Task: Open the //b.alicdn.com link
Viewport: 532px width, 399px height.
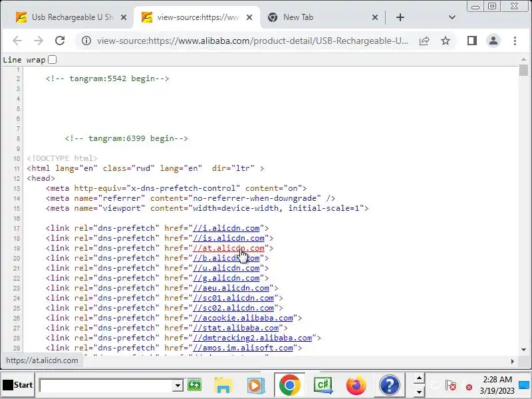Action: [x=226, y=258]
